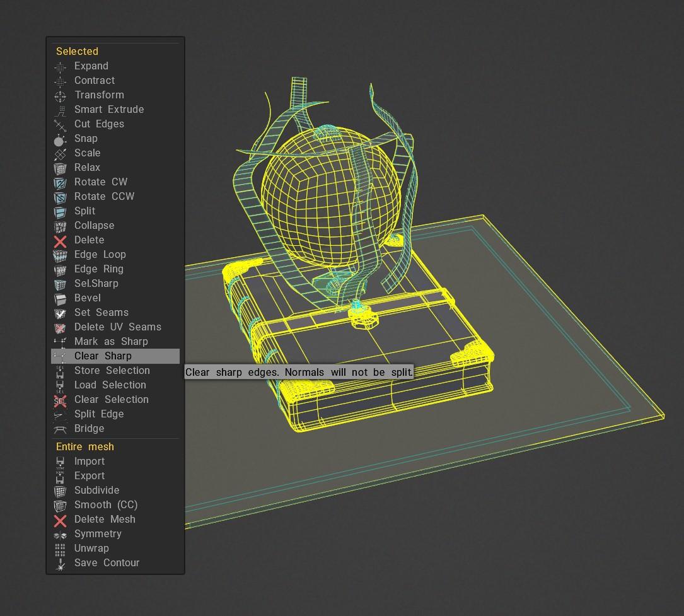
Task: Click Save Contour entry
Action: point(107,563)
